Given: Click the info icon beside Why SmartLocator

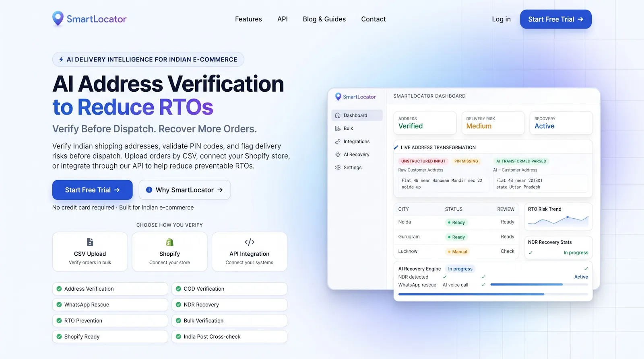Looking at the screenshot, I should (149, 190).
